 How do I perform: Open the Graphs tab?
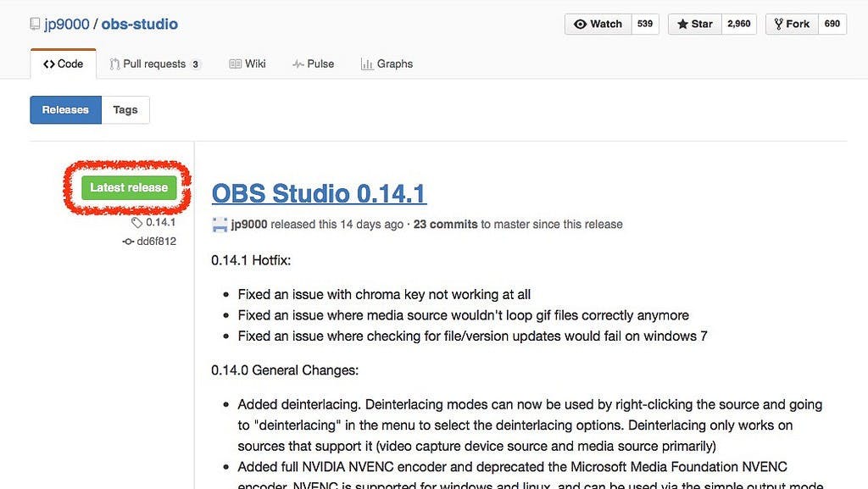click(387, 64)
